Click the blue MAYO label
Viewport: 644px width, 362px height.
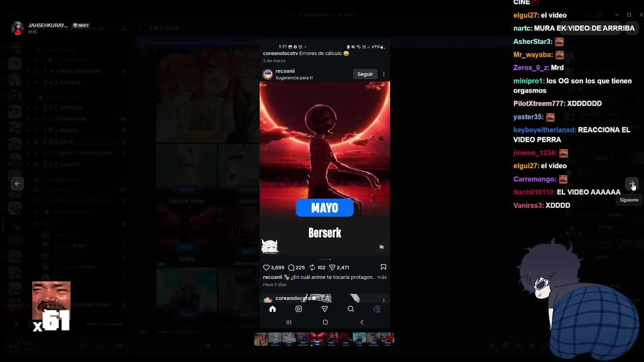coord(325,208)
